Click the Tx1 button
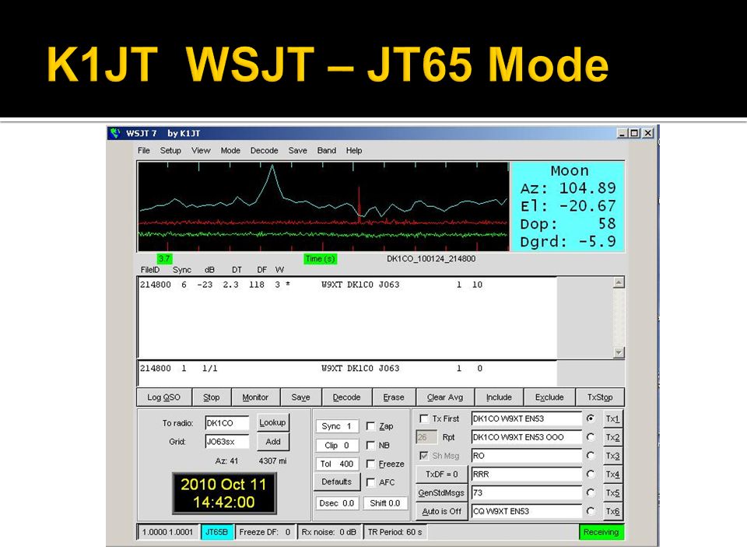Viewport: 747px width, 560px height. [612, 418]
